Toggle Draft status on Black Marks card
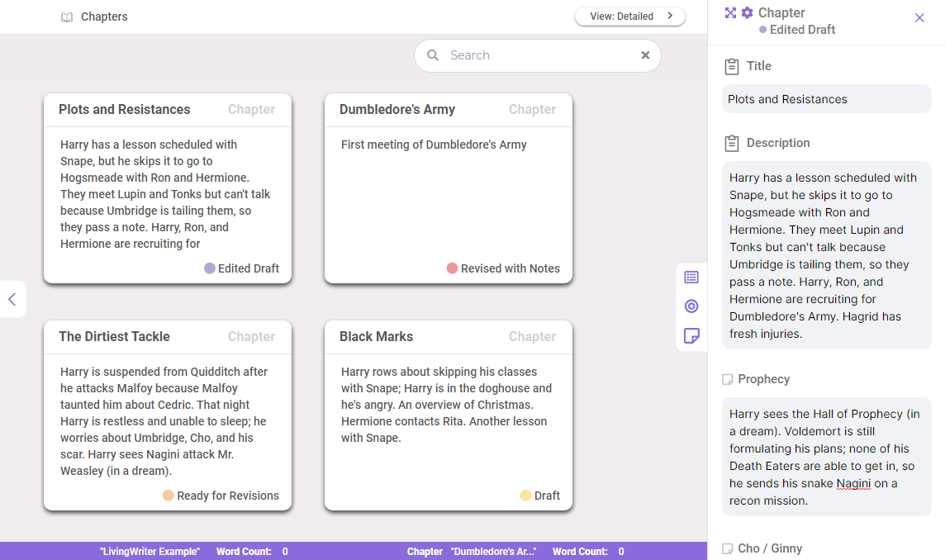 540,496
